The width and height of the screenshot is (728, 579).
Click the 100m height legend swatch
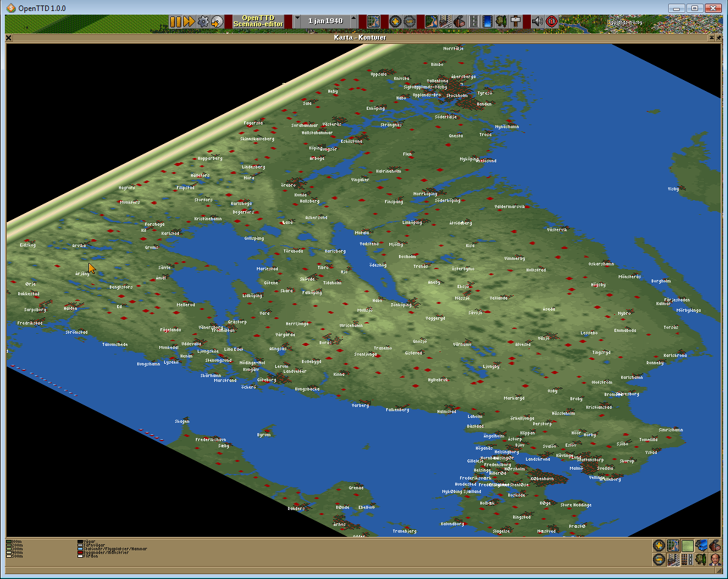(x=9, y=541)
